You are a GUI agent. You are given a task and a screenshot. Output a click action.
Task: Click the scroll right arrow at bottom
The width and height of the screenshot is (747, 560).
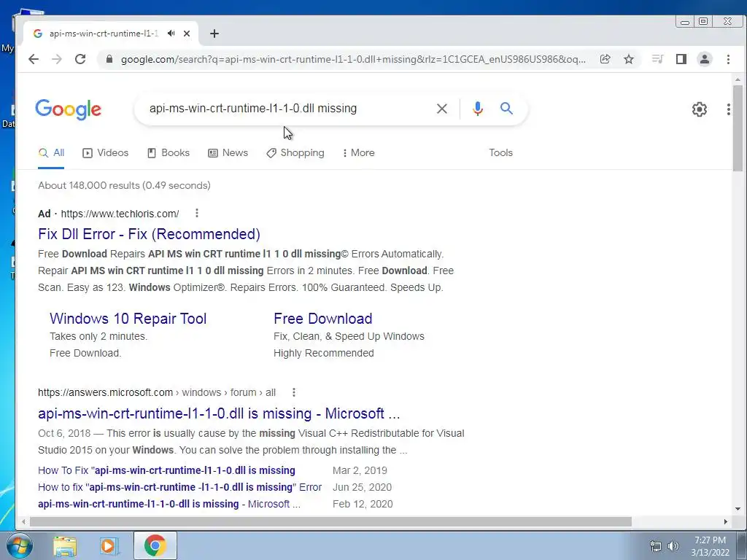click(726, 522)
